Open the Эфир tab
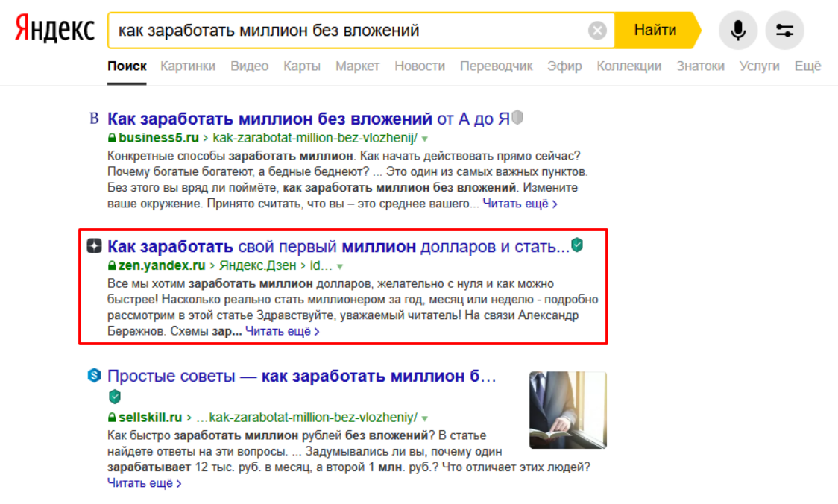 (564, 66)
